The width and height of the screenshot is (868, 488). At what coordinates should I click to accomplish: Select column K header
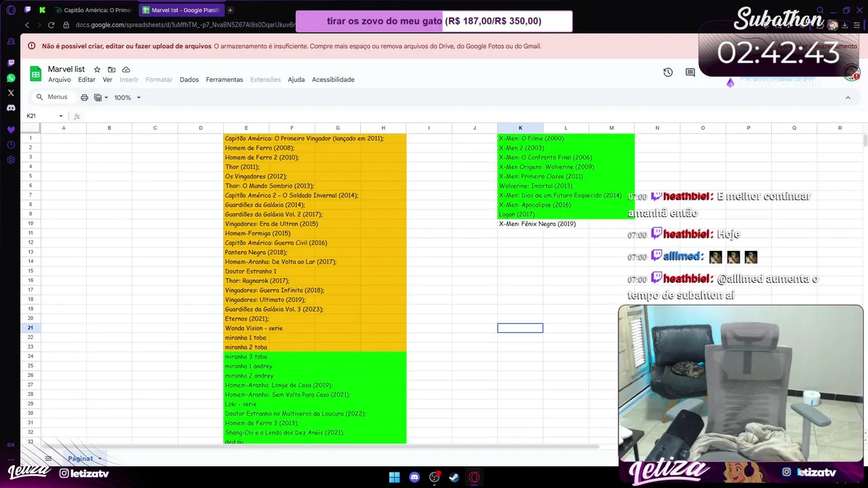tap(520, 128)
